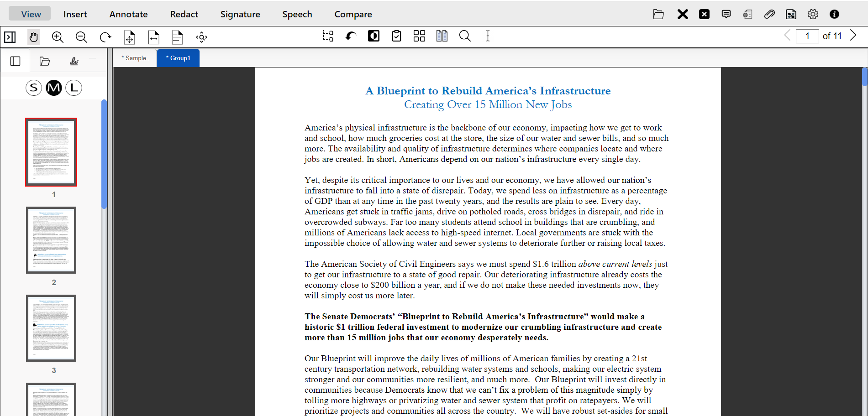The image size is (868, 416).
Task: Toggle the Hand panning tool
Action: pyautogui.click(x=33, y=37)
